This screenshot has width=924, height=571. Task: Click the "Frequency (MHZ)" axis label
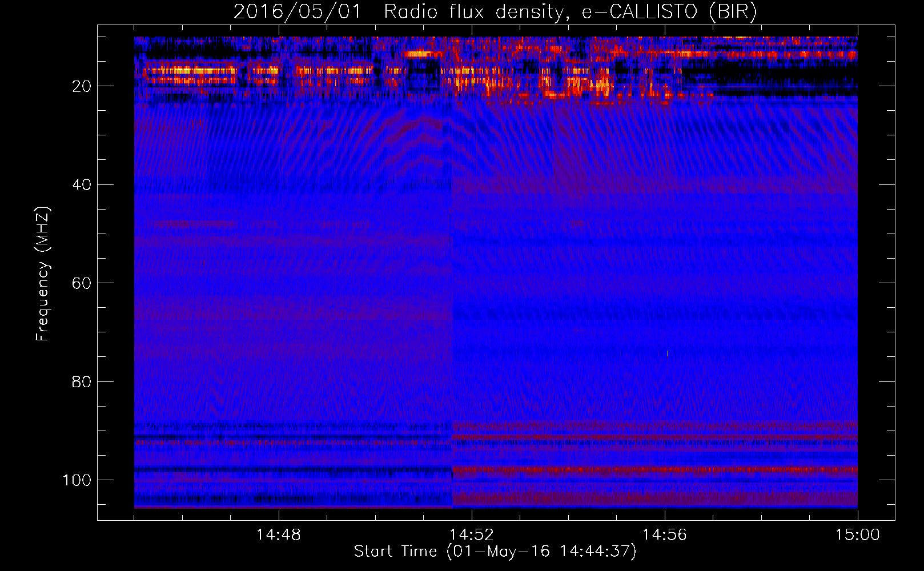click(x=43, y=274)
